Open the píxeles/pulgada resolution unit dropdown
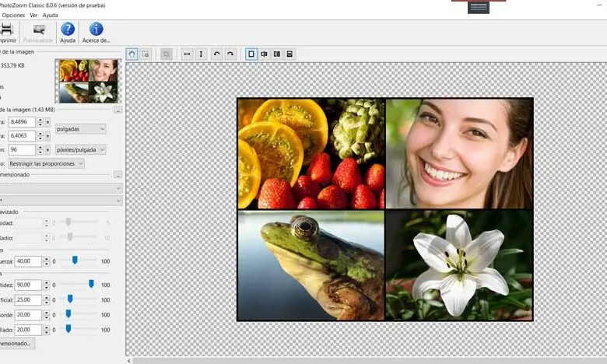 coord(80,149)
